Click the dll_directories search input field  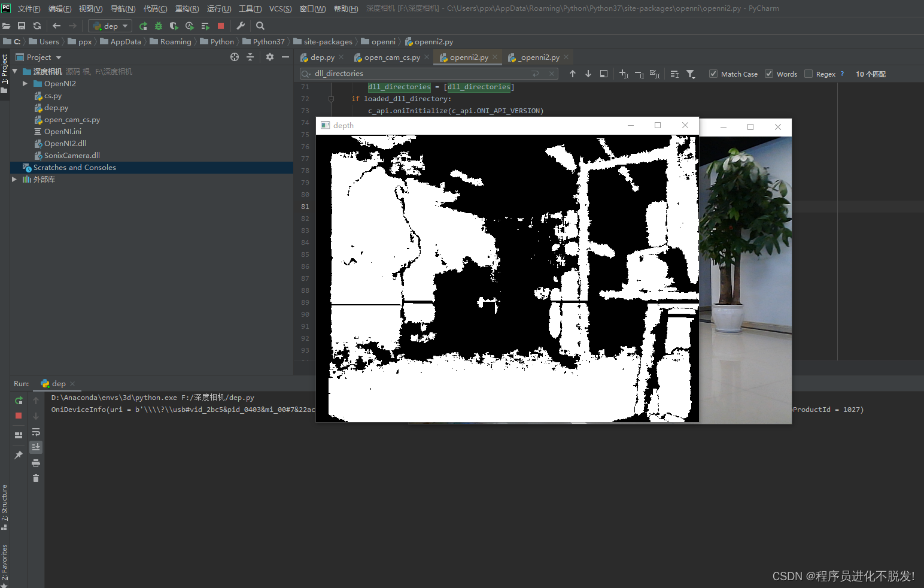tap(419, 74)
